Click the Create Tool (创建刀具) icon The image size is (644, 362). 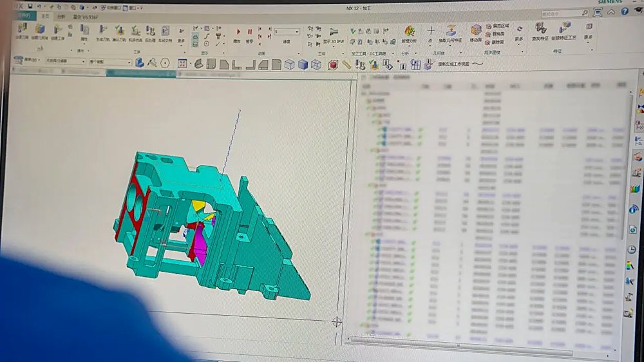22,31
